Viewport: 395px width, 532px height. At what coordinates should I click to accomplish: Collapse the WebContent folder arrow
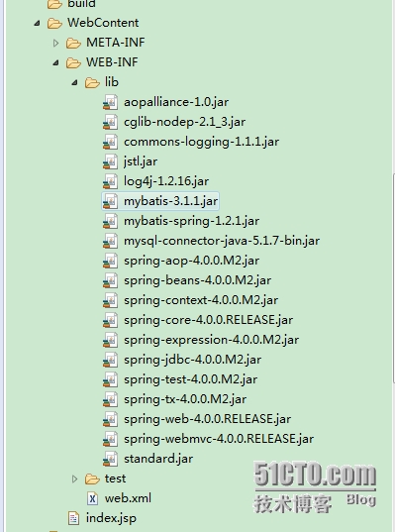[38, 23]
